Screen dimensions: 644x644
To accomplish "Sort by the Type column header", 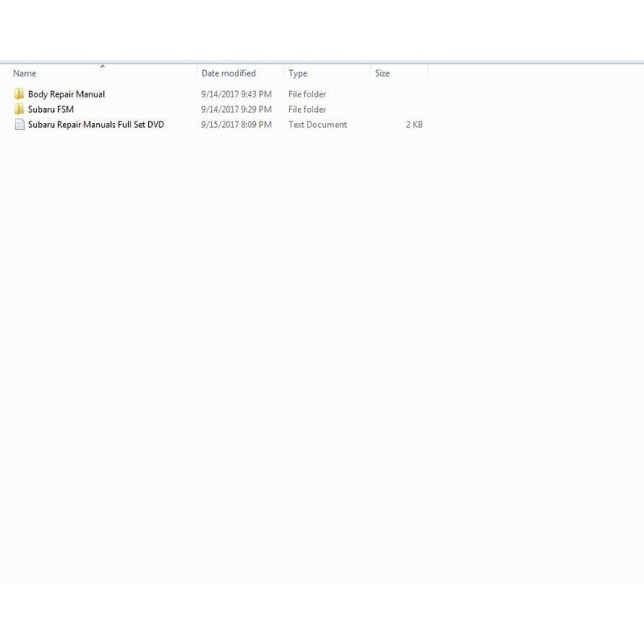I will pyautogui.click(x=298, y=73).
